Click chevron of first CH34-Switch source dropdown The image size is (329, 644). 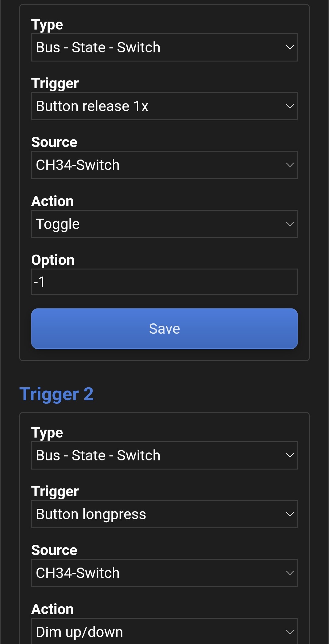click(x=290, y=165)
